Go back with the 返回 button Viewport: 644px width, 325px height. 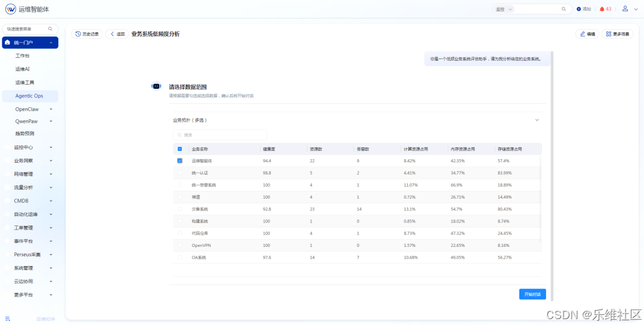(x=117, y=34)
